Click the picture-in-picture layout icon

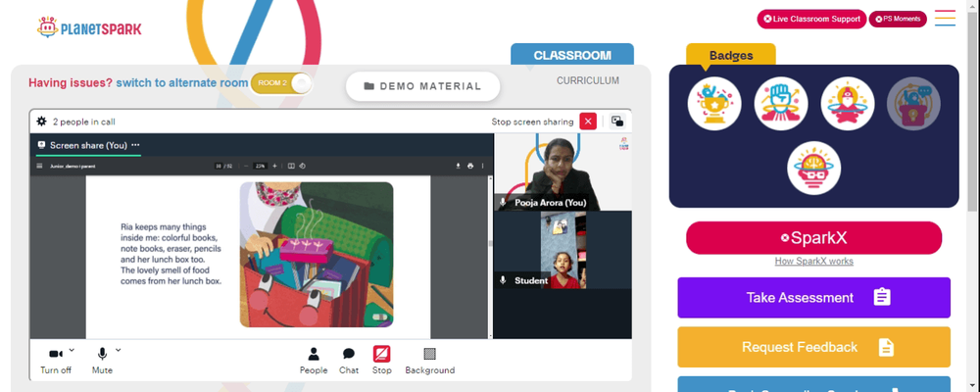point(616,122)
